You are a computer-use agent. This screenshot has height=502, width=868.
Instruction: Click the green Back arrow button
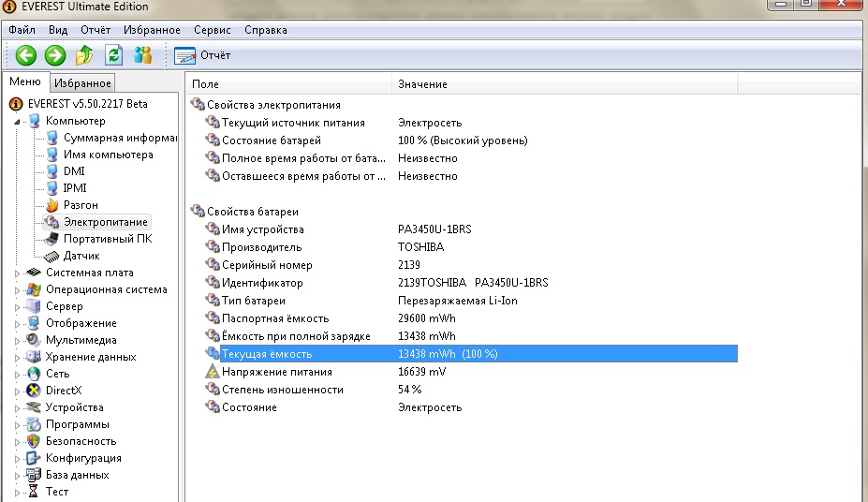[x=26, y=55]
